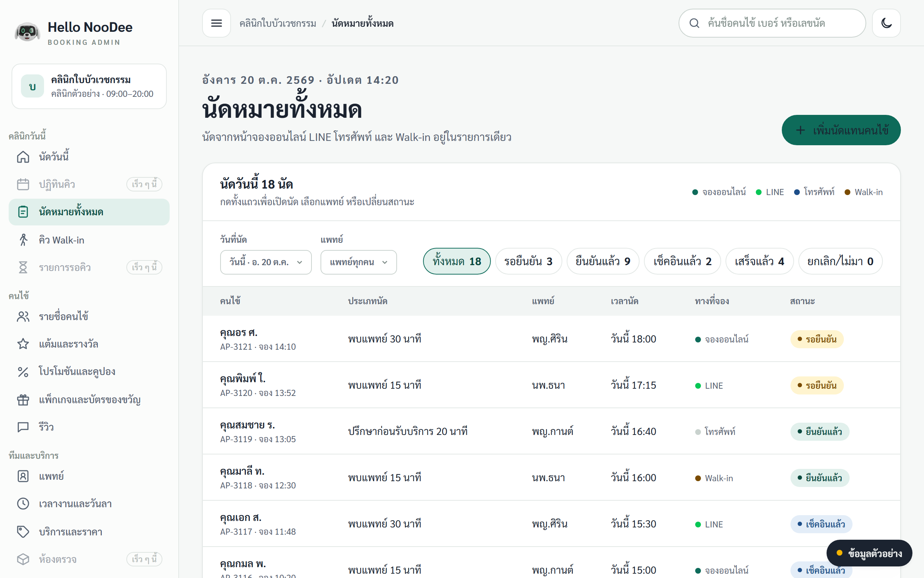Select รอยืนยัน 3 filter tab
The width and height of the screenshot is (924, 578).
tap(528, 261)
